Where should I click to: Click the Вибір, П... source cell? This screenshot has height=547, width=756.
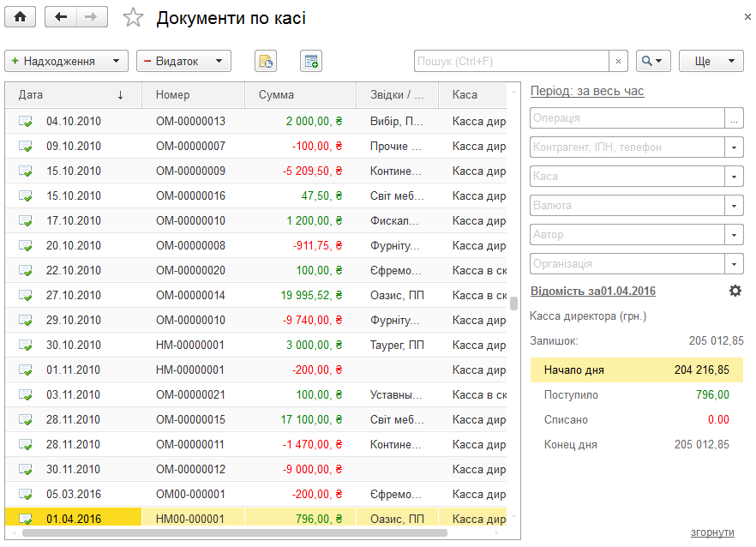point(396,121)
